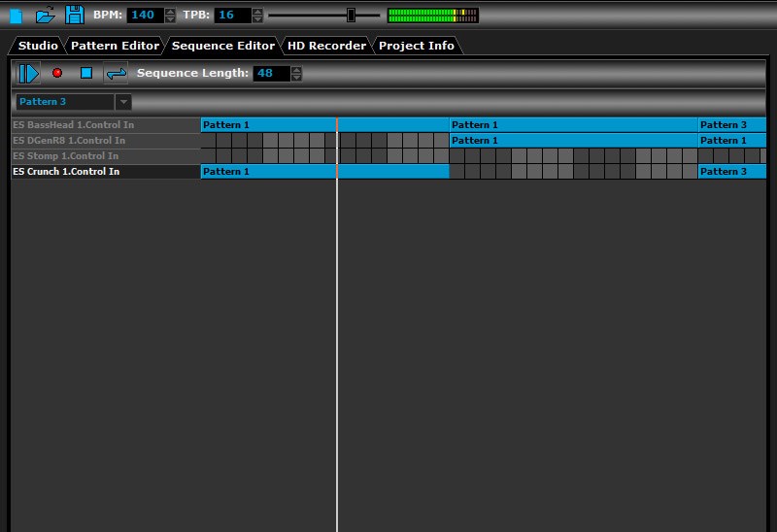Increase TPB with the up arrow
This screenshot has width=777, height=532.
(257, 12)
